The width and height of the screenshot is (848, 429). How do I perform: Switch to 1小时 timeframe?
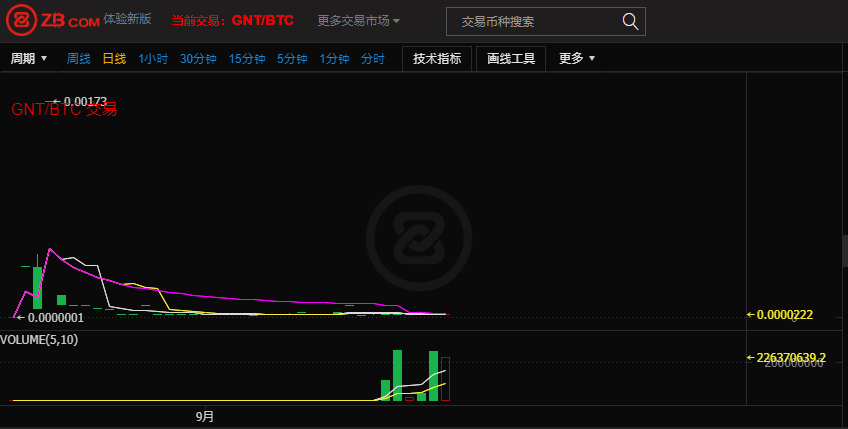tap(153, 59)
